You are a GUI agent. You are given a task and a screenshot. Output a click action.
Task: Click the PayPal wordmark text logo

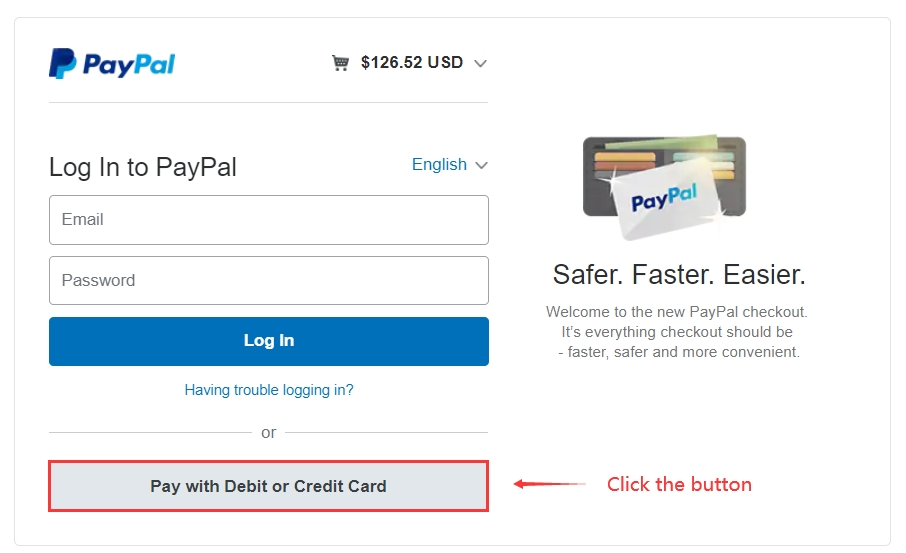129,65
